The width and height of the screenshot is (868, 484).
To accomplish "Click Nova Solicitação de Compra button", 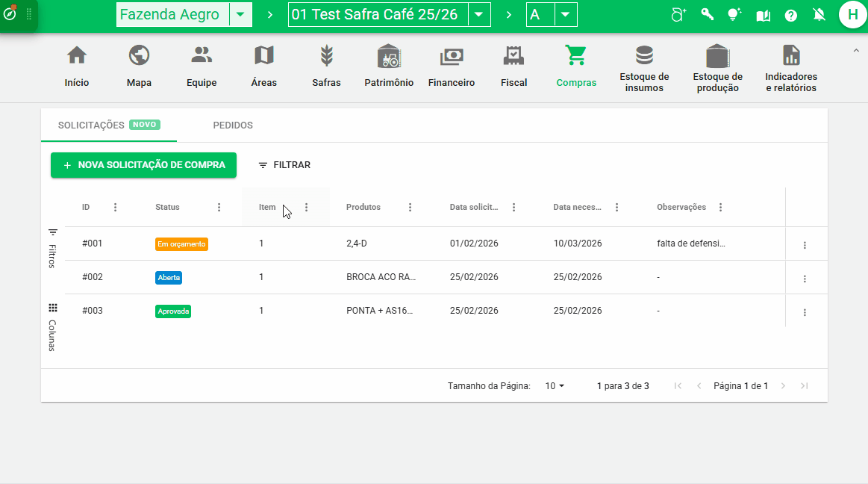I will pyautogui.click(x=143, y=165).
